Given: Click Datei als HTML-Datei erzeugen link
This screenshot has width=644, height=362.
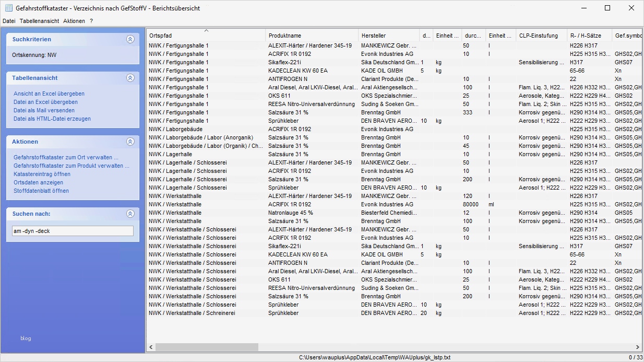Looking at the screenshot, I should coord(52,119).
